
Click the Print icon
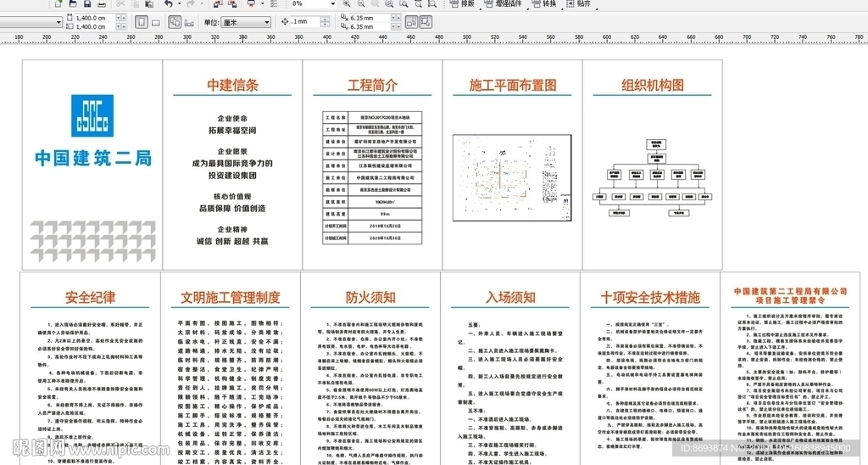(x=102, y=4)
